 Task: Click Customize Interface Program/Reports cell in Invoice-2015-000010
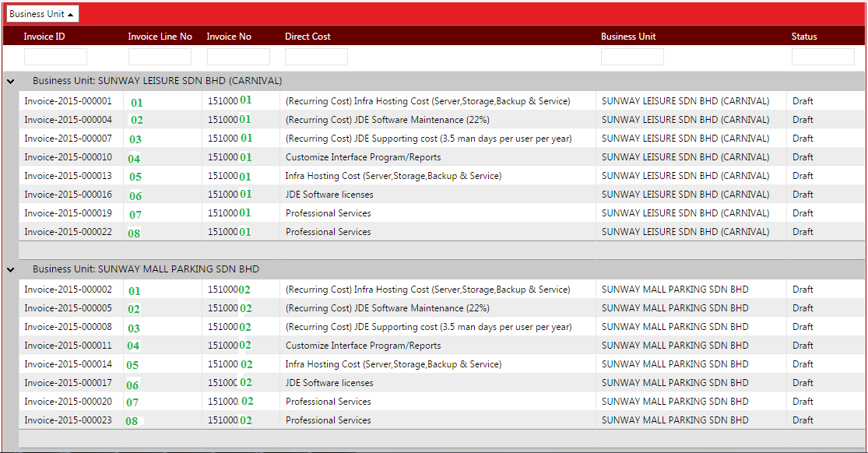(x=363, y=157)
